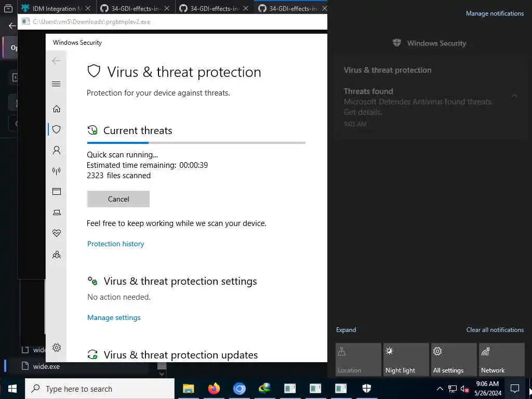Expand the Windows Security hamburger navigation menu
Screen dimensions: 532x399
tap(56, 84)
